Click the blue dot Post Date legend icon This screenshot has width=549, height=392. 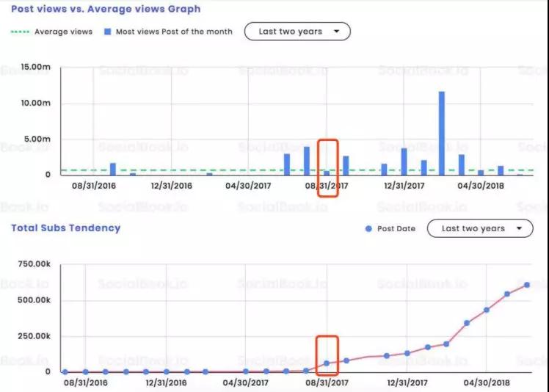click(368, 229)
